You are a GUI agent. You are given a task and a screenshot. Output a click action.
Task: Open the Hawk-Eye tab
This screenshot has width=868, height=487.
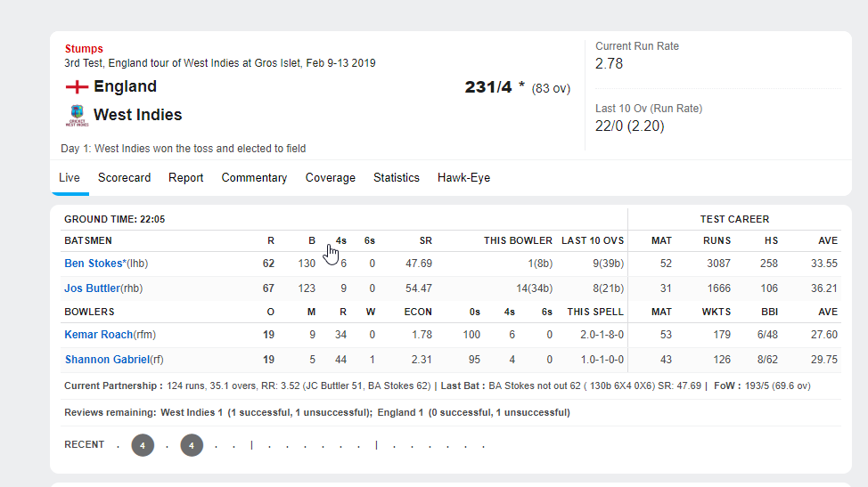[x=464, y=177]
